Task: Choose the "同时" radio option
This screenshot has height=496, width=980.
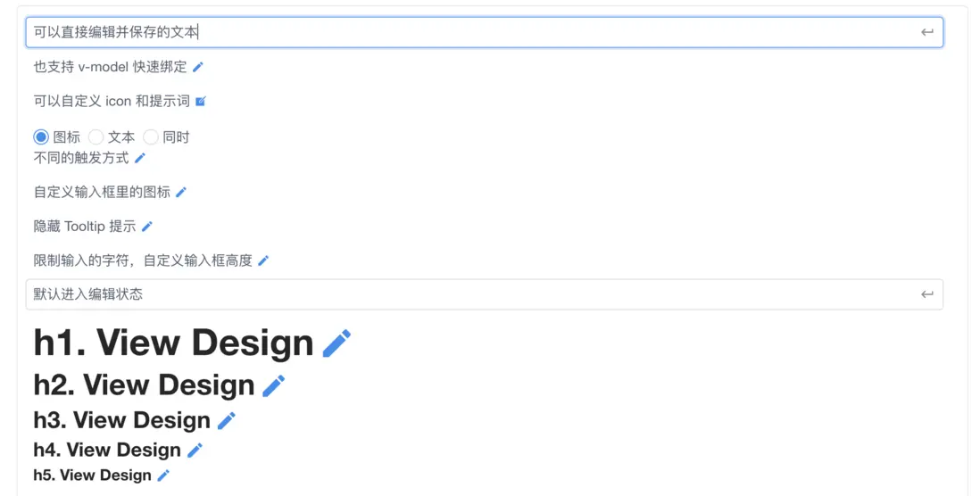Action: (x=151, y=137)
